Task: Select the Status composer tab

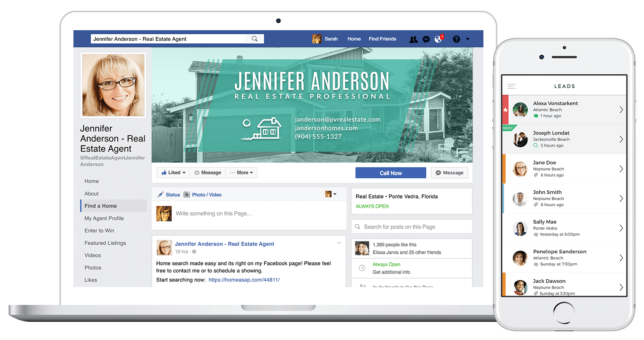Action: (169, 195)
